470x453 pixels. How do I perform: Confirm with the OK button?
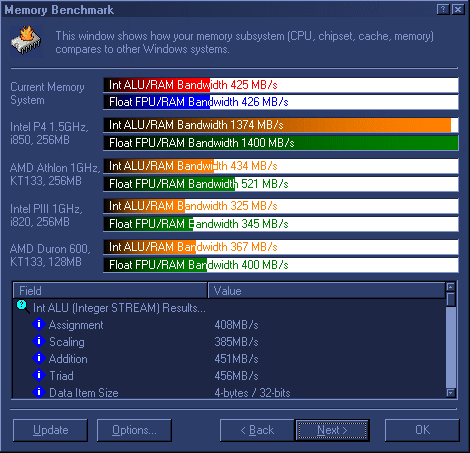[422, 430]
